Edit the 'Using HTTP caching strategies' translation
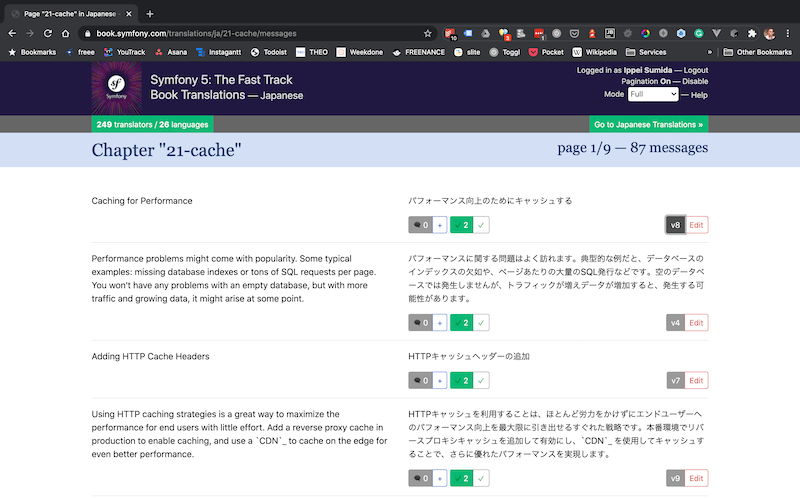Viewport: 800px width, 500px height. (x=696, y=479)
